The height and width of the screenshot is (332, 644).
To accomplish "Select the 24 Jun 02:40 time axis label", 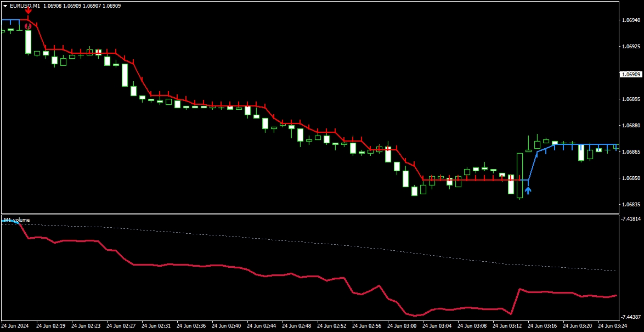I will pyautogui.click(x=227, y=326).
